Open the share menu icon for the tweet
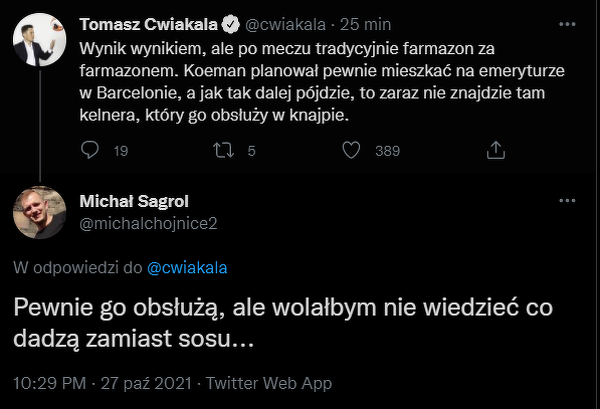Image resolution: width=600 pixels, height=409 pixels. tap(494, 150)
